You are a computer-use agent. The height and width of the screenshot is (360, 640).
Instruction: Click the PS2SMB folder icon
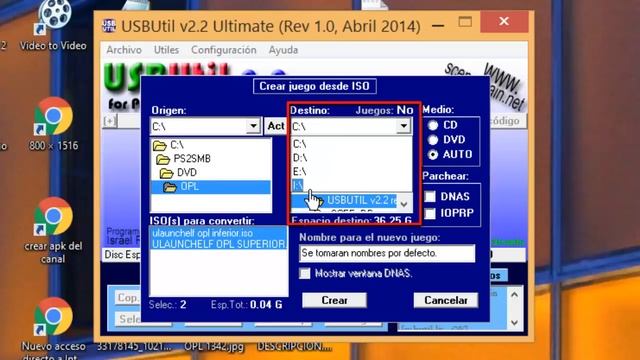click(163, 159)
